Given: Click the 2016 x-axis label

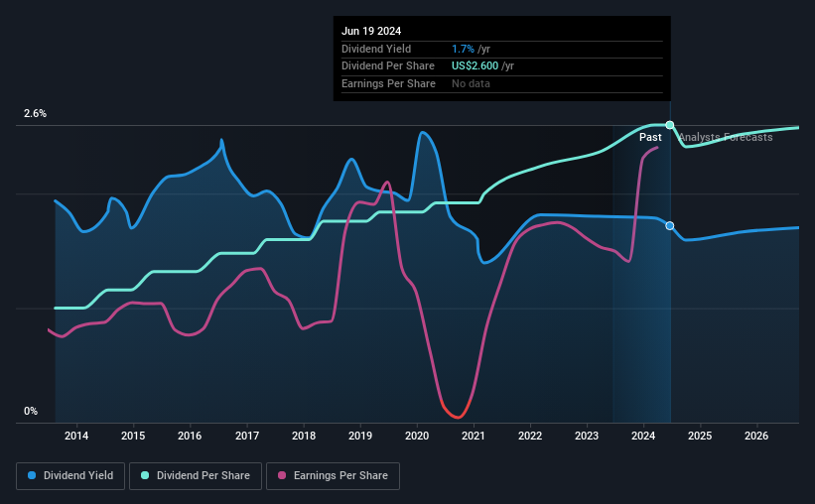Looking at the screenshot, I should (190, 436).
